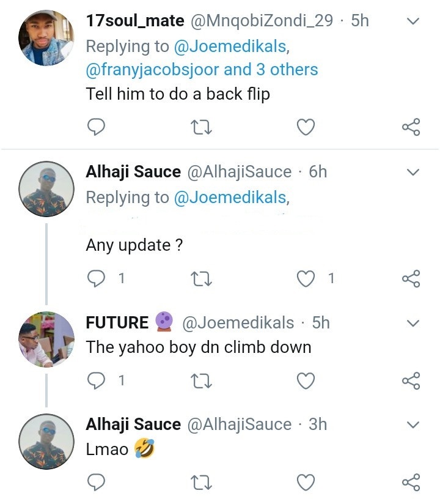
Task: Like the 'Any update ?' tweet
Action: pos(306,278)
